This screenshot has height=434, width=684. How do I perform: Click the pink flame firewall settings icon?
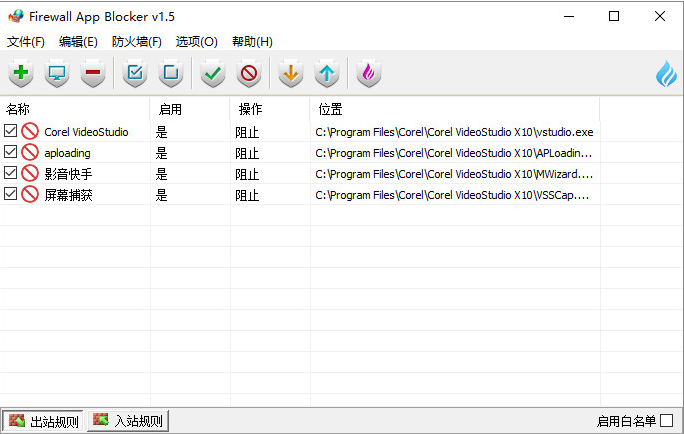(368, 73)
